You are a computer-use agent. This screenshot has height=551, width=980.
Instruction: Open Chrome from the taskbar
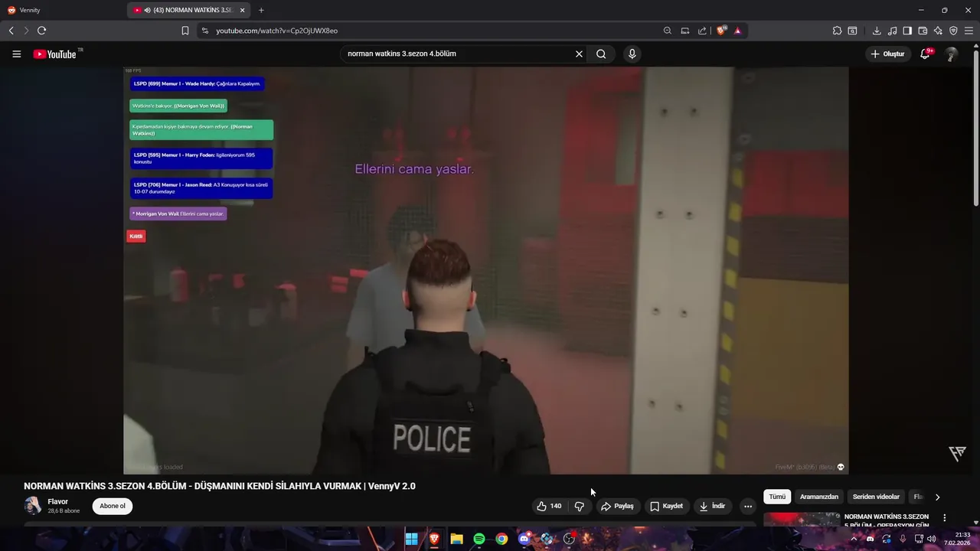click(501, 539)
